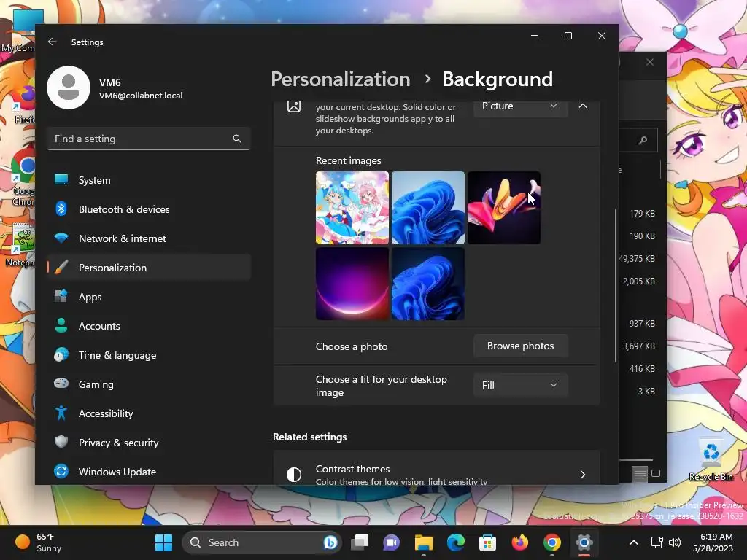Open Task View on the taskbar
This screenshot has width=747, height=560.
[360, 542]
